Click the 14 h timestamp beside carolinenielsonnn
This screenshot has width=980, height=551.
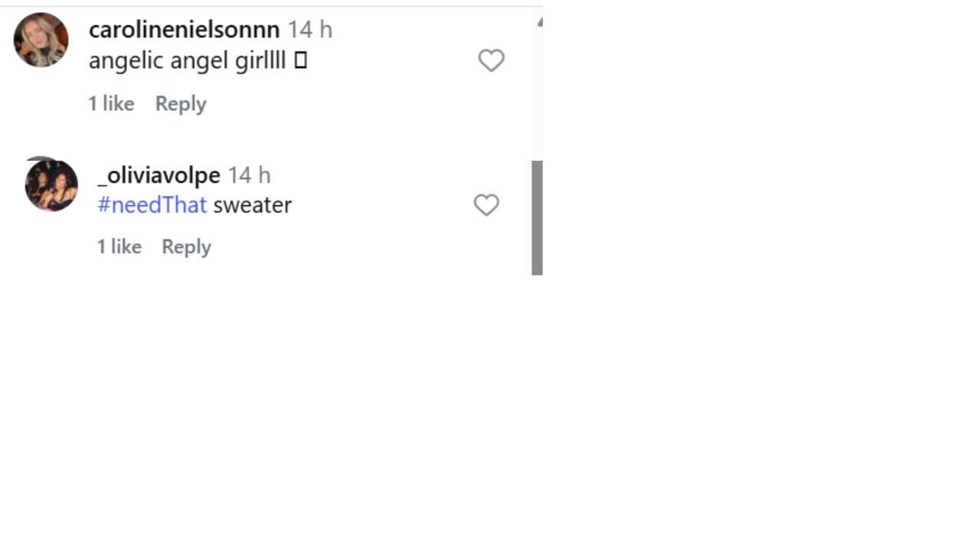310,30
